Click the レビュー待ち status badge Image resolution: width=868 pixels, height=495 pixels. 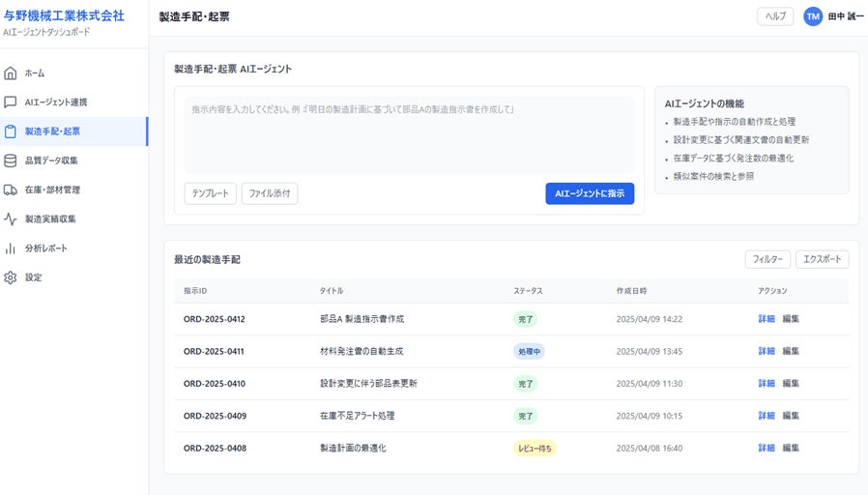tap(535, 449)
